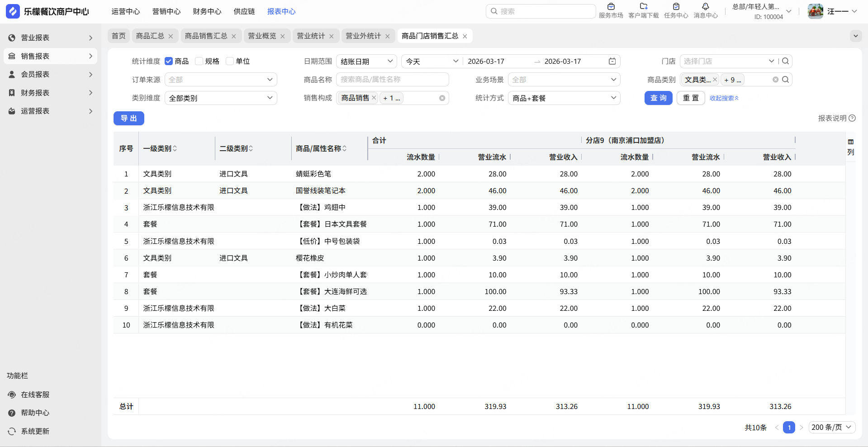Click the 客户端下载 download icon
This screenshot has height=447, width=868.
643,7
